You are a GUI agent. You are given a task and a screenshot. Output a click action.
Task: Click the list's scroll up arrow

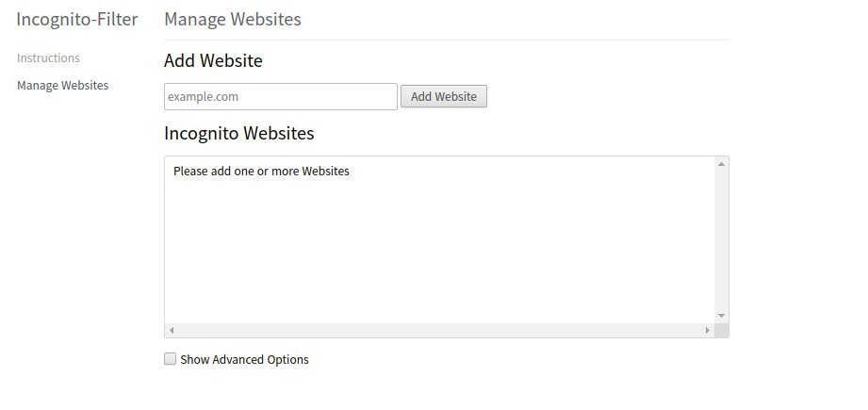(721, 164)
